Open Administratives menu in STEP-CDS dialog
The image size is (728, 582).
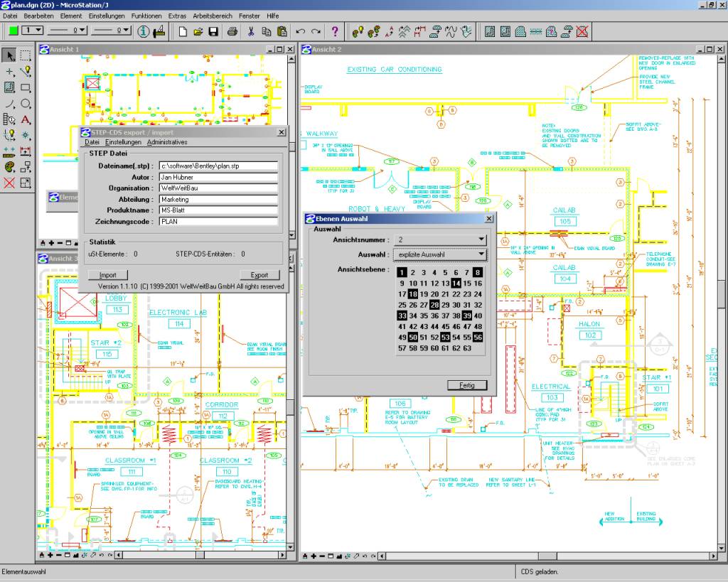coord(167,143)
